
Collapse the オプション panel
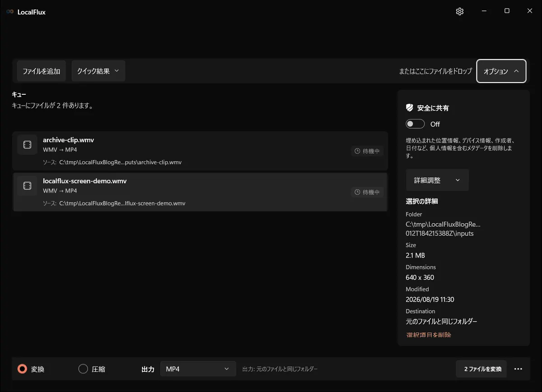click(x=501, y=71)
